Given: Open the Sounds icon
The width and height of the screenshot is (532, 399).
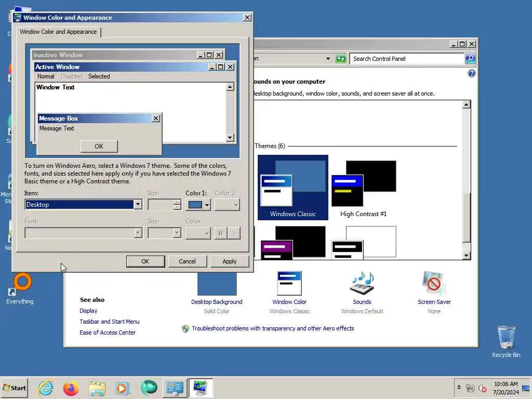Looking at the screenshot, I should [x=362, y=283].
